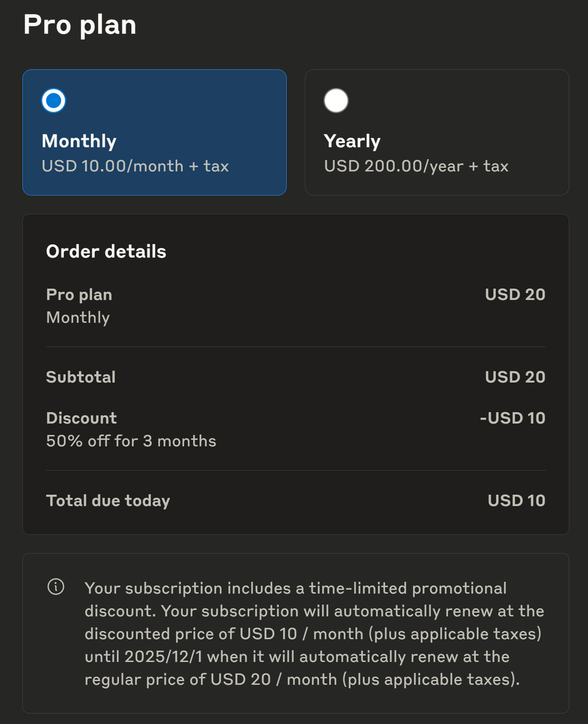Click the "Total due today" label
Screen dimensions: 588x724
click(x=108, y=501)
